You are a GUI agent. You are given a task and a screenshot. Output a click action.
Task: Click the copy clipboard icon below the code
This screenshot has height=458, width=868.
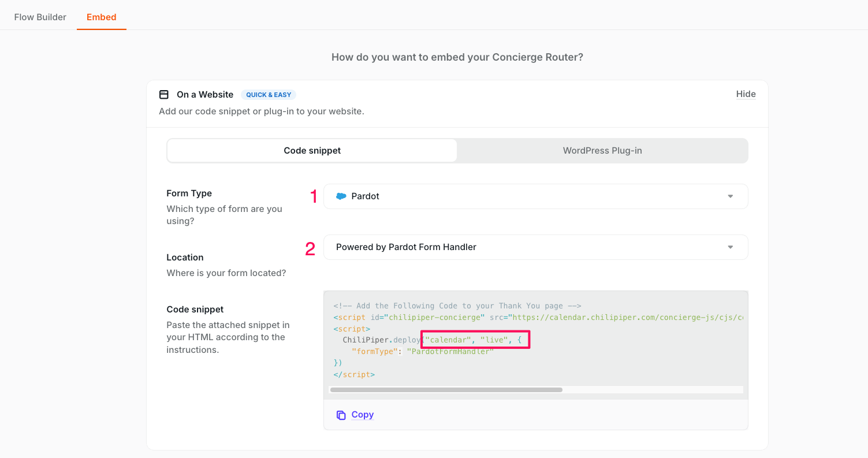341,415
